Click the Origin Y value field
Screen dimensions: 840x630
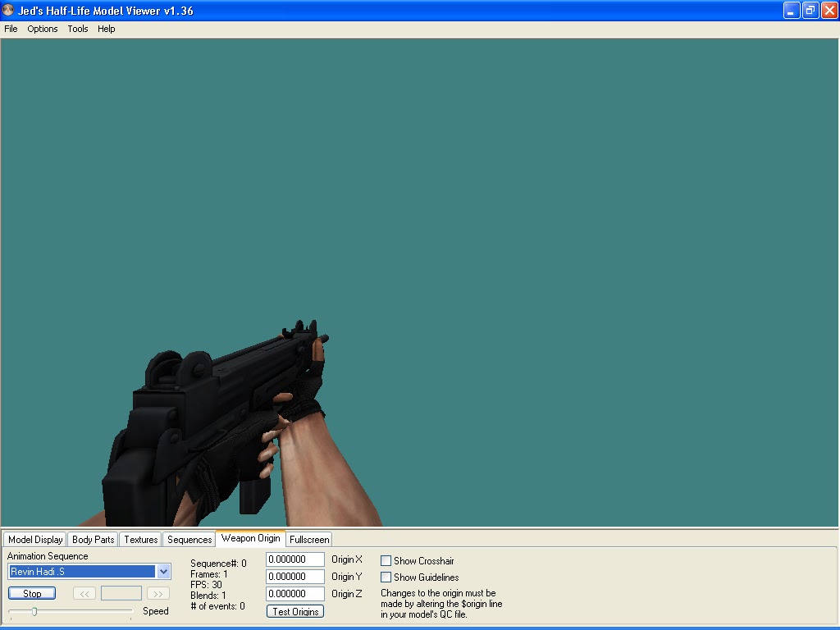coord(295,577)
